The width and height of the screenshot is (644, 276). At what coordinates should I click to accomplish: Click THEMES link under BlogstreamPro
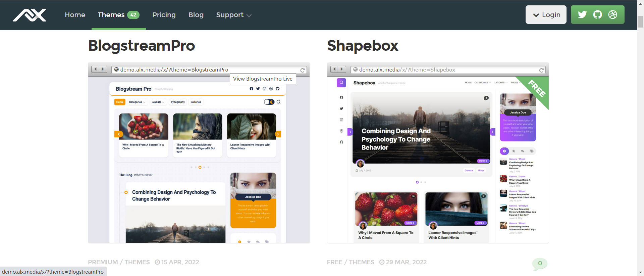coord(137,262)
